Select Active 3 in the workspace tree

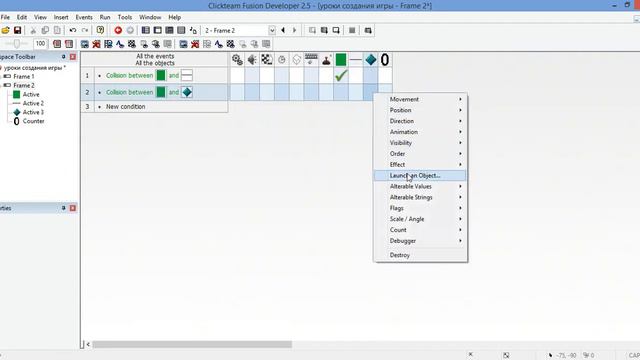pos(33,112)
